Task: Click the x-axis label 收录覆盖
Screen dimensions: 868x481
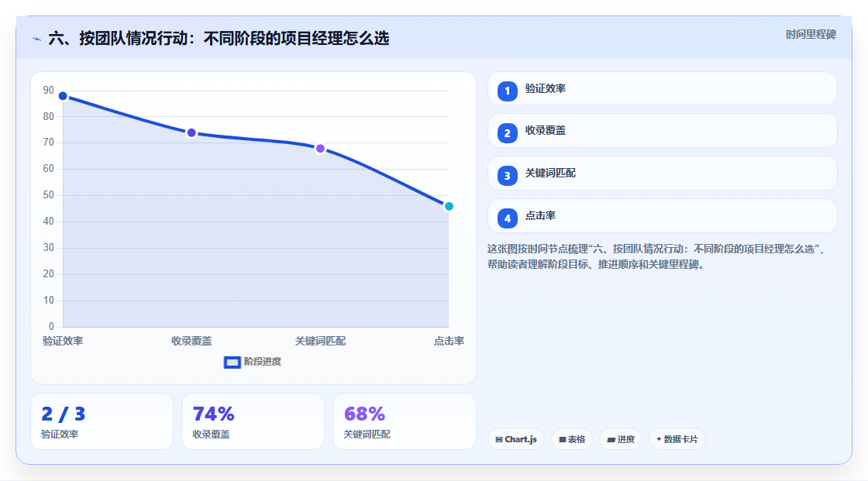Action: pos(191,341)
